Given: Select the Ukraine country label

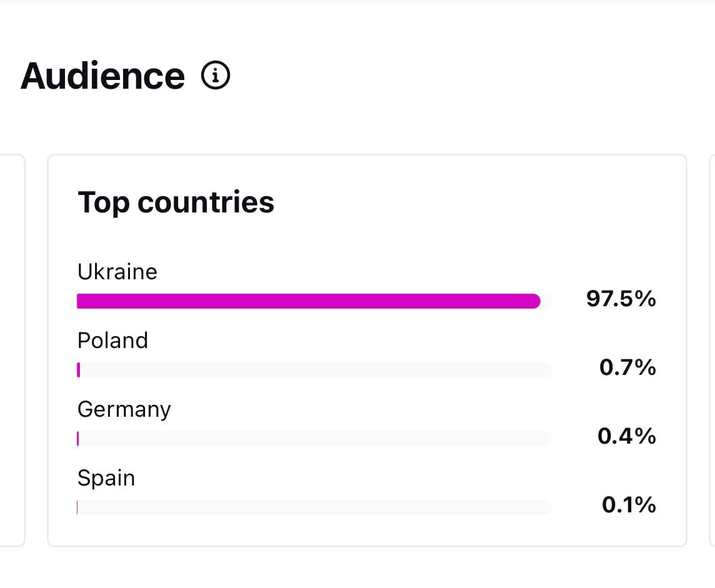Looking at the screenshot, I should point(117,271).
